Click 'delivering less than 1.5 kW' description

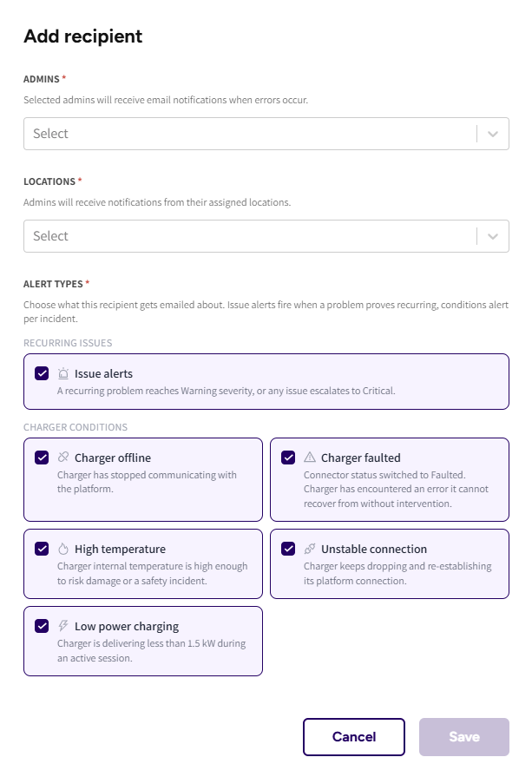(151, 650)
